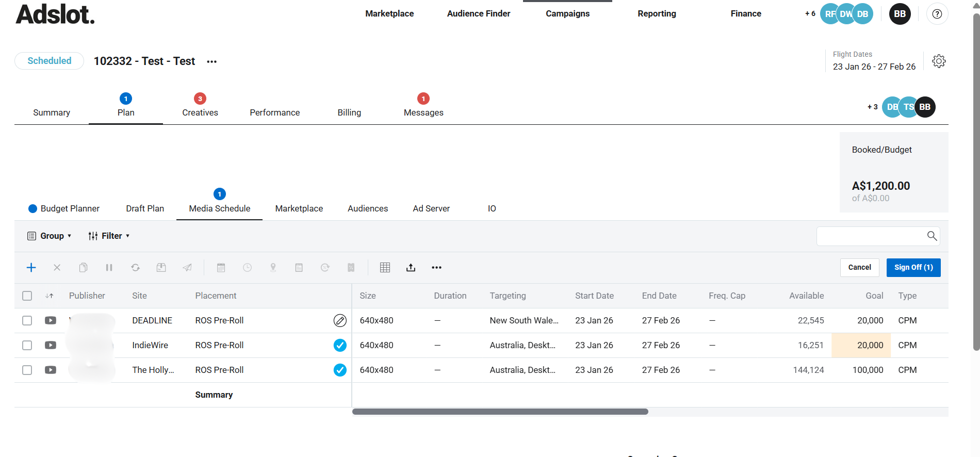Click the blue plus add icon in toolbar
Image resolution: width=980 pixels, height=457 pixels.
pos(31,267)
